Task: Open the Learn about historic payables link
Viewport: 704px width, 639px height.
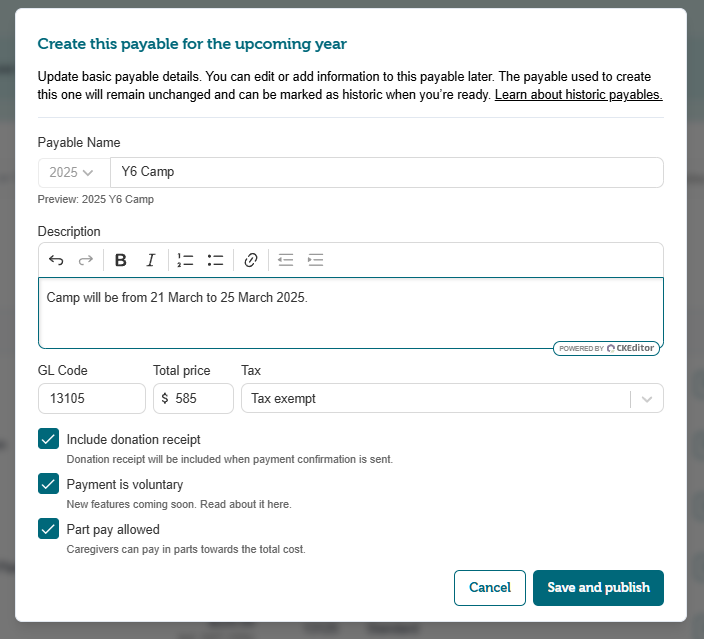Action: pos(578,95)
